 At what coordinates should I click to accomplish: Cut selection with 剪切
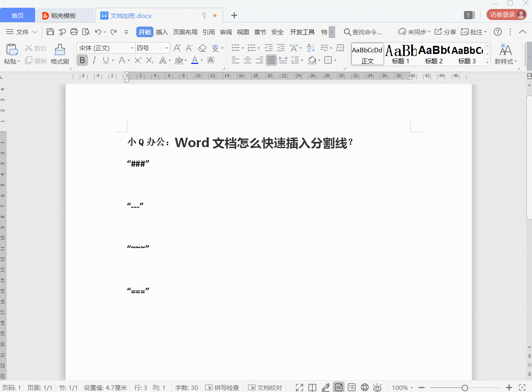click(36, 48)
